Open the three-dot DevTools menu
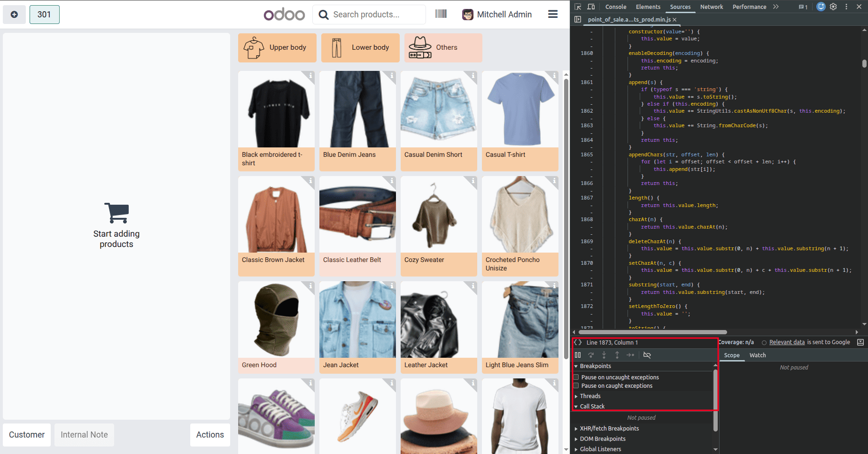Viewport: 868px width, 454px height. tap(846, 7)
